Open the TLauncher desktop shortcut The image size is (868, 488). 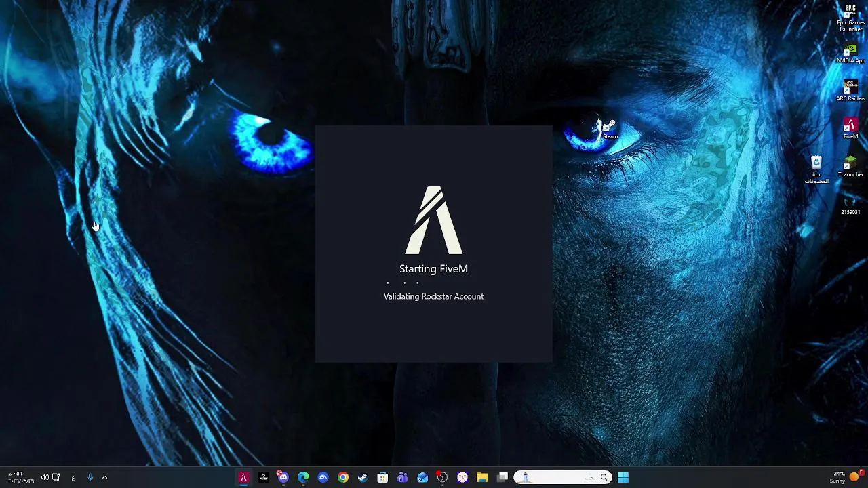coord(850,167)
